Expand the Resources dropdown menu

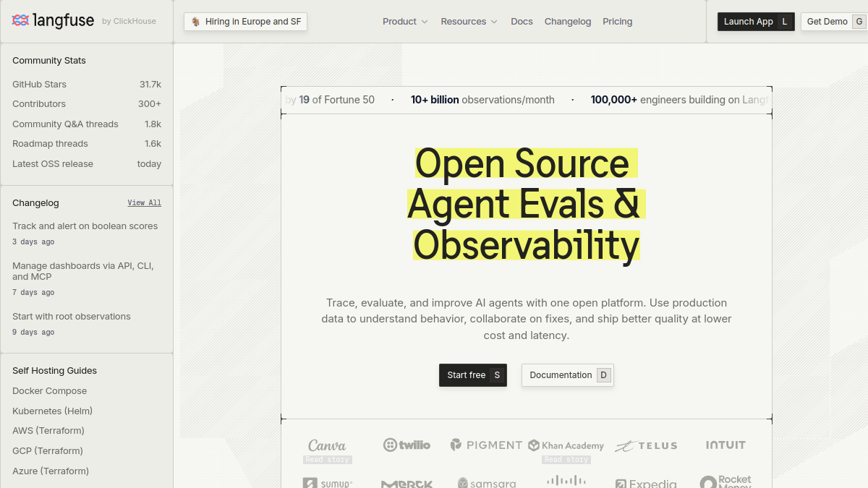pos(469,22)
